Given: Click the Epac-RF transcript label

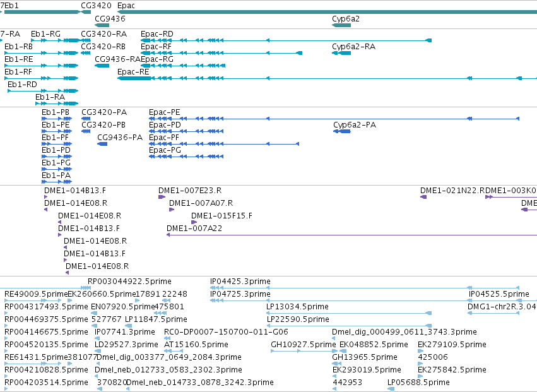Looking at the screenshot, I should pyautogui.click(x=156, y=47).
